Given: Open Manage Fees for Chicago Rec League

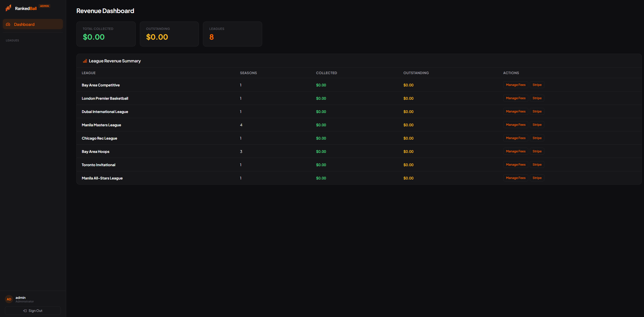Looking at the screenshot, I should pyautogui.click(x=515, y=138).
